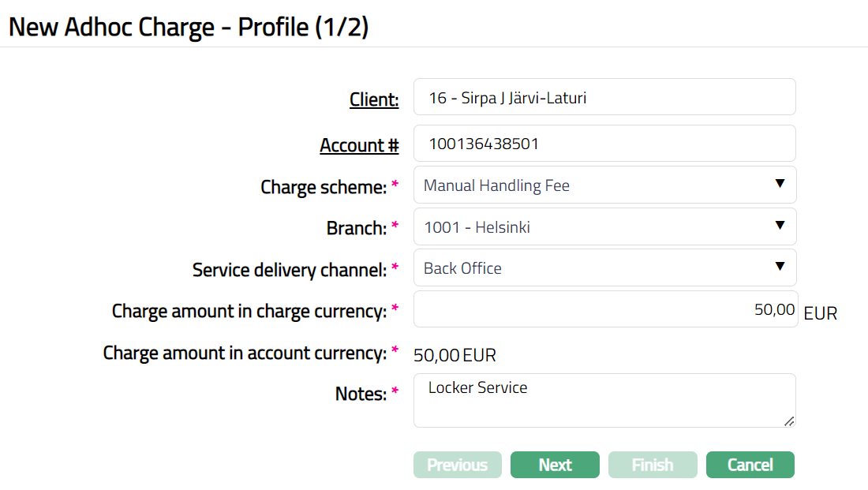Focus the Client field showing Sirpa J Järvi-Laturi
Screen dimensions: 868x490
tap(604, 97)
